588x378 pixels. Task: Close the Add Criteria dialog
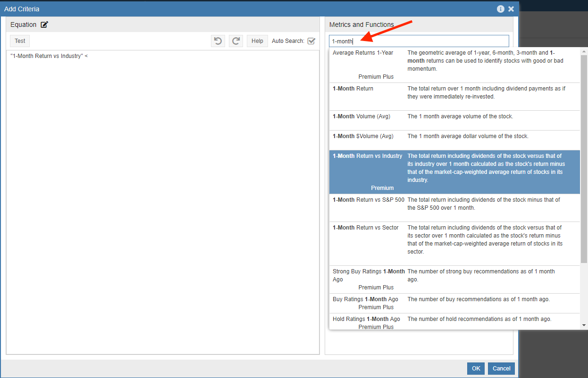click(511, 9)
